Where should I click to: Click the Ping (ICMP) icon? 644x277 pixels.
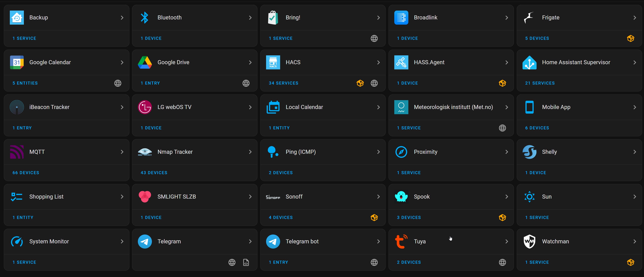click(x=273, y=152)
